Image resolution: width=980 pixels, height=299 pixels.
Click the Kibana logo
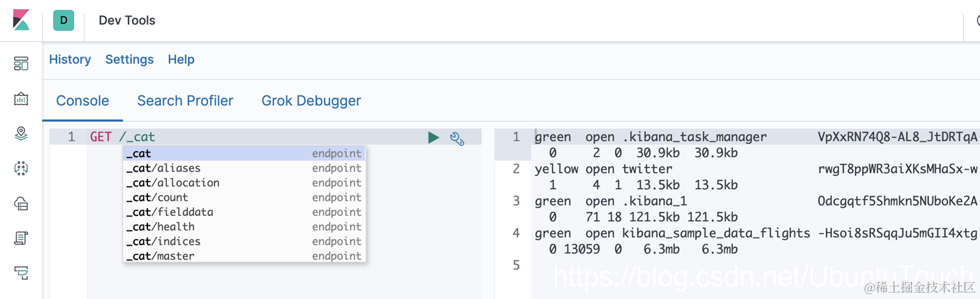pyautogui.click(x=21, y=20)
